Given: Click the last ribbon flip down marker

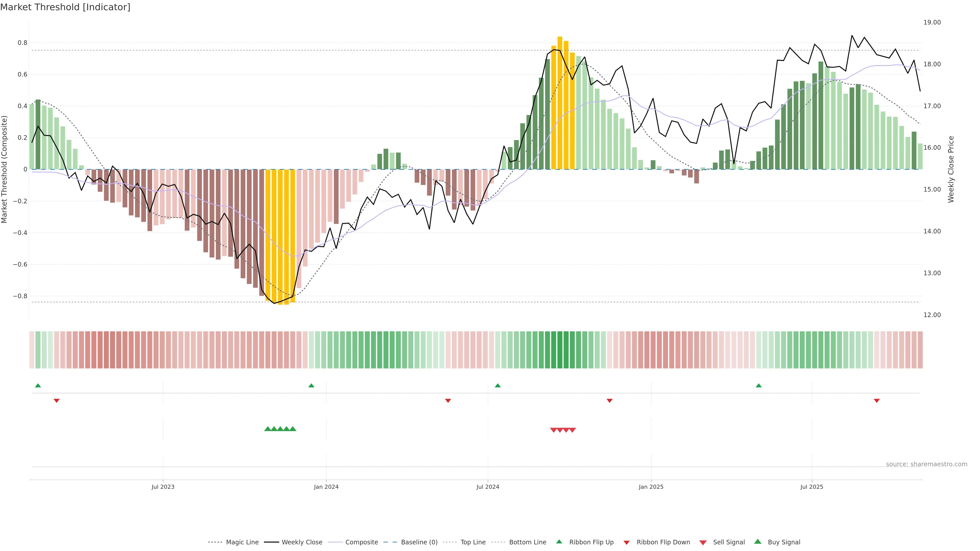Looking at the screenshot, I should pyautogui.click(x=877, y=400).
